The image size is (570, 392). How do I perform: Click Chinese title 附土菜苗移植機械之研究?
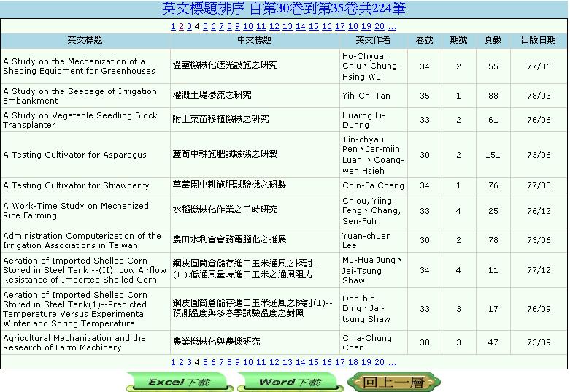point(220,119)
